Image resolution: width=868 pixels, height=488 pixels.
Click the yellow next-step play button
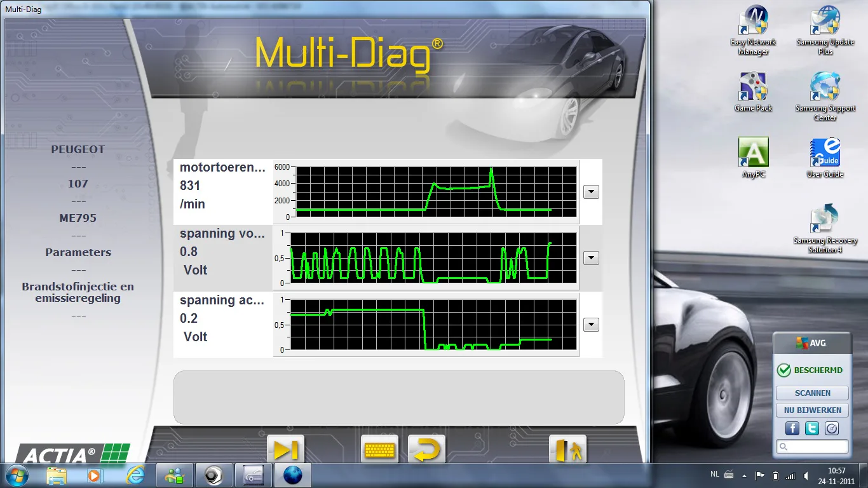point(285,449)
